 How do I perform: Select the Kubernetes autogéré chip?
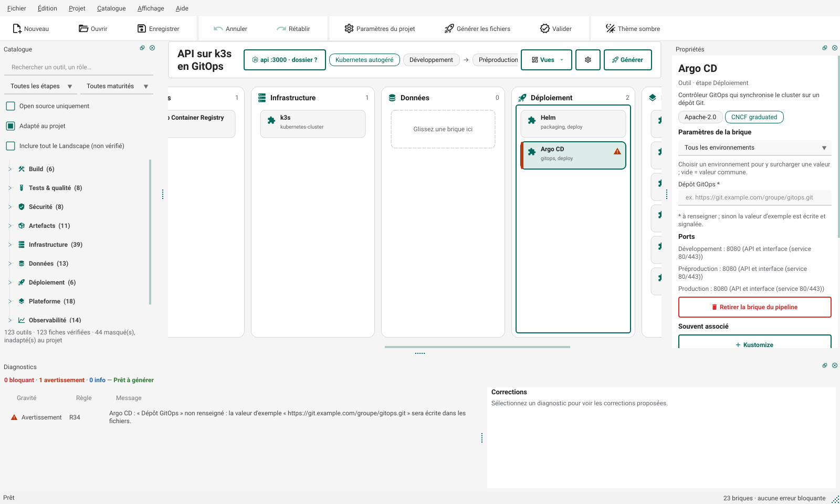364,60
